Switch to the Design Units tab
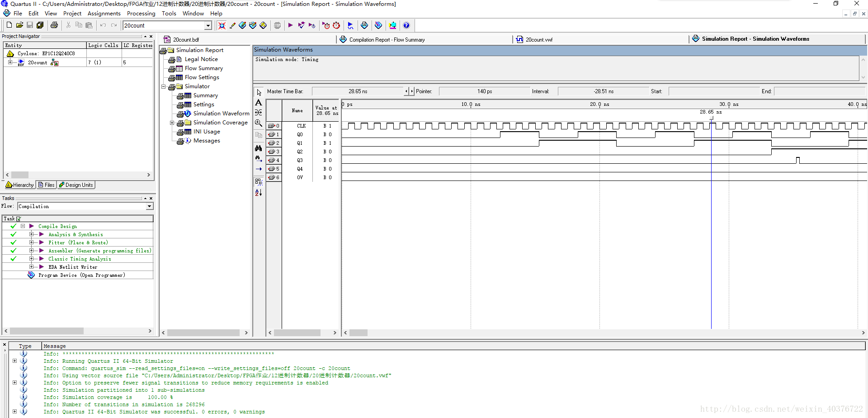This screenshot has height=418, width=868. (x=76, y=185)
